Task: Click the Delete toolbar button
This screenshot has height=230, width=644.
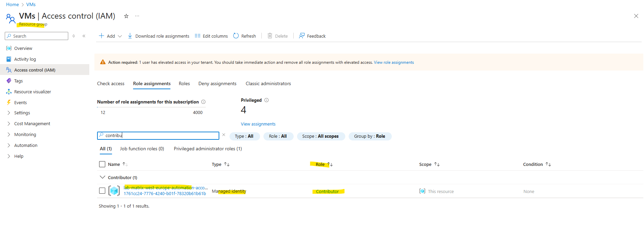Action: coord(278,36)
